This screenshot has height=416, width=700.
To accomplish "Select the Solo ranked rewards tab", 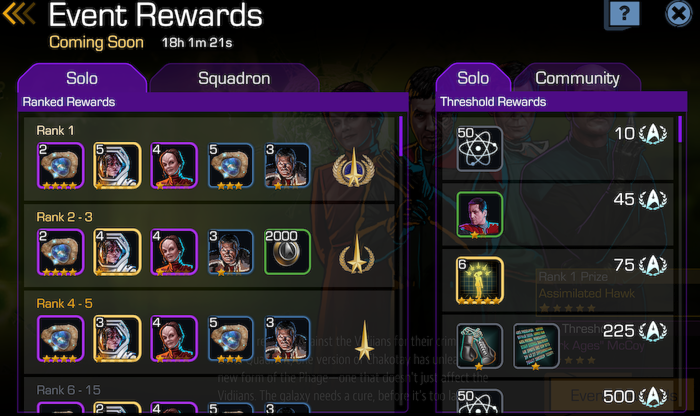I will pyautogui.click(x=82, y=79).
